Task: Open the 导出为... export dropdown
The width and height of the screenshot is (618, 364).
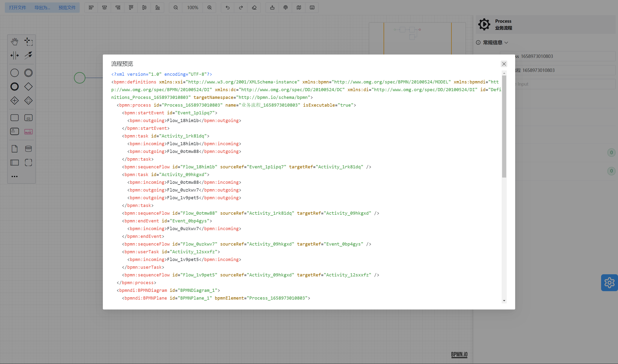Action: 42,8
